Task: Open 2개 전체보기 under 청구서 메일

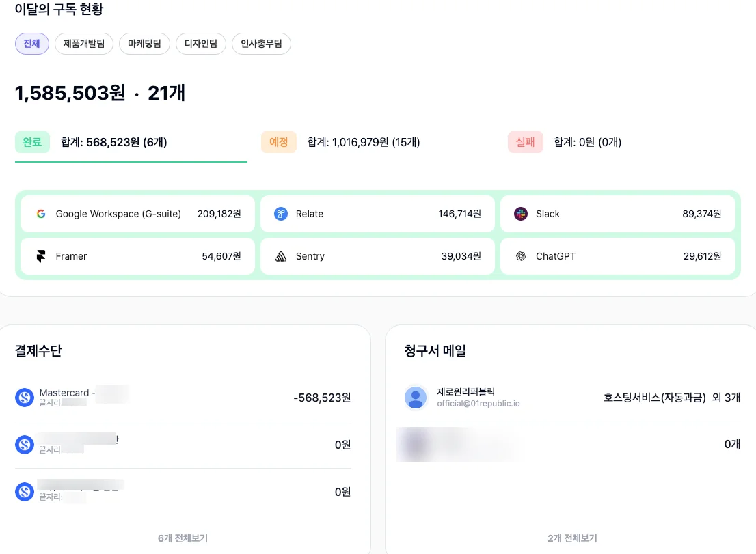Action: [571, 538]
